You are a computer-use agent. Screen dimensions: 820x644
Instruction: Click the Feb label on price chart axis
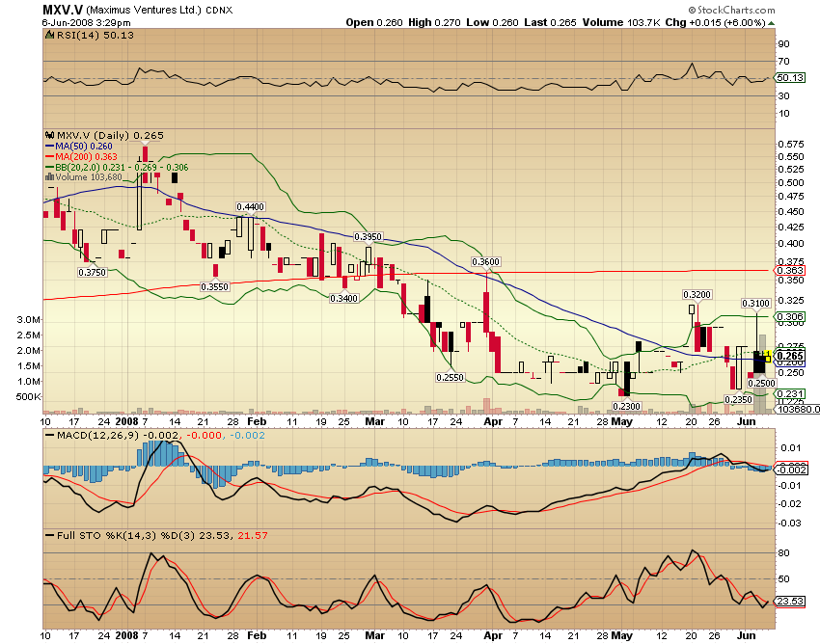[257, 421]
